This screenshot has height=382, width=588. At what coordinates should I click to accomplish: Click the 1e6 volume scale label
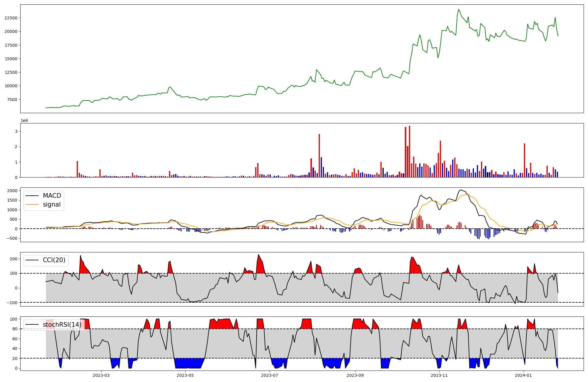24,121
